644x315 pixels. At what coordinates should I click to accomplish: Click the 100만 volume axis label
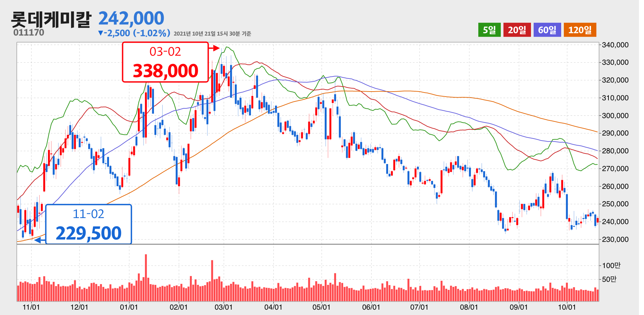click(x=611, y=266)
